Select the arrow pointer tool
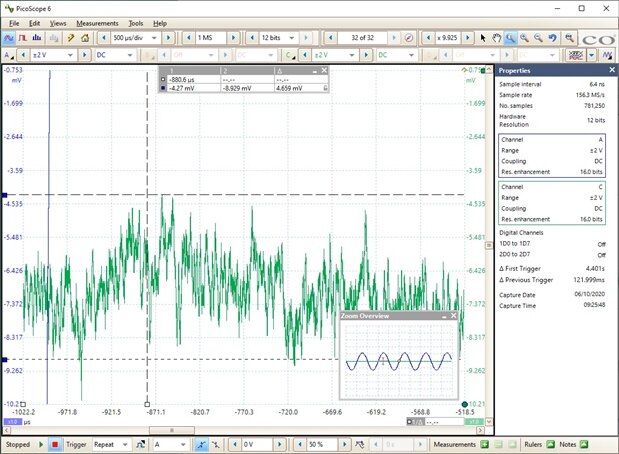Image resolution: width=619 pixels, height=454 pixels. tap(483, 37)
